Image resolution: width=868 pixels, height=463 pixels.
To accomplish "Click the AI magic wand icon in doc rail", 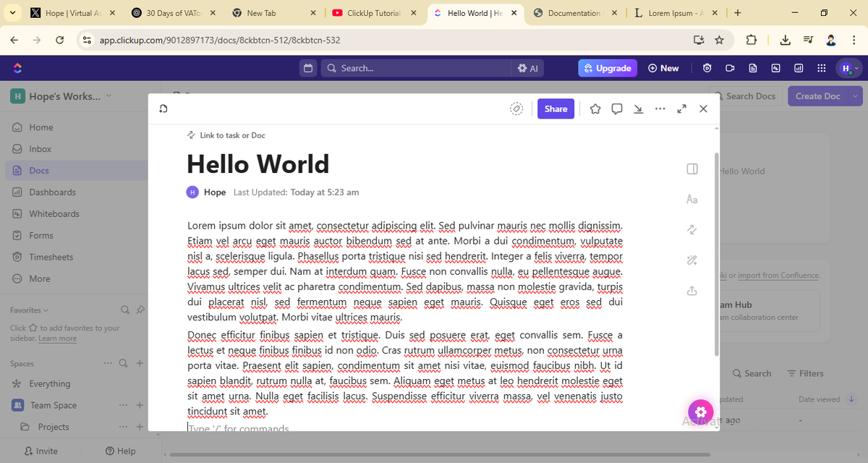I will click(692, 260).
